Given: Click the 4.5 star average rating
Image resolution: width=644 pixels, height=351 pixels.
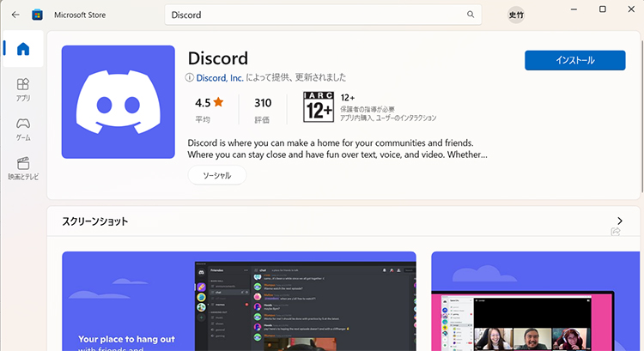Looking at the screenshot, I should click(x=209, y=110).
